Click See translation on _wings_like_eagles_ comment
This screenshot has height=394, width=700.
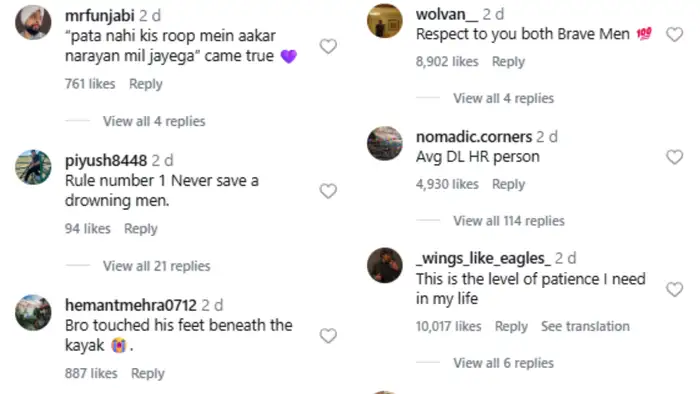click(585, 326)
